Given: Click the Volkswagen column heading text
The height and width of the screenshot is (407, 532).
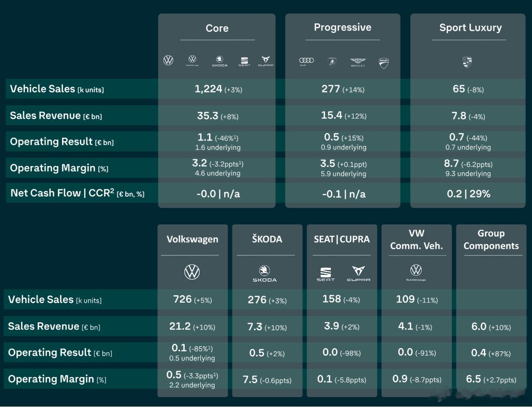Looking at the screenshot, I should pos(193,239).
